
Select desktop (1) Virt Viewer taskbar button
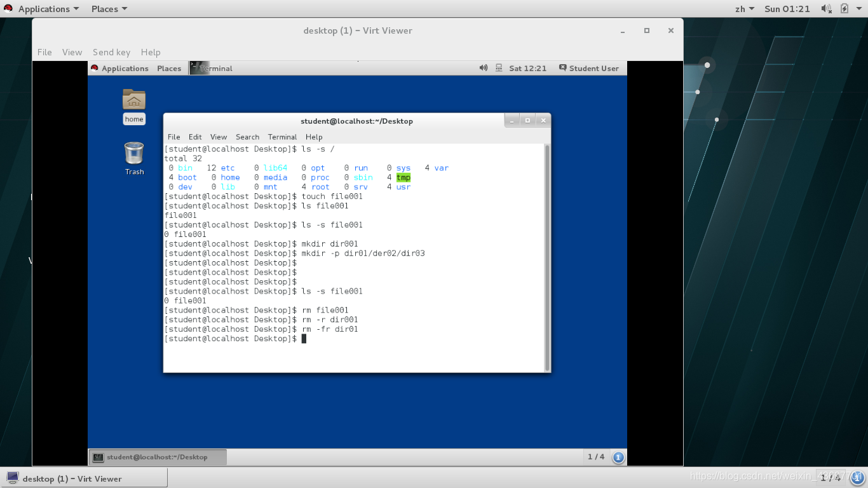[x=84, y=478]
